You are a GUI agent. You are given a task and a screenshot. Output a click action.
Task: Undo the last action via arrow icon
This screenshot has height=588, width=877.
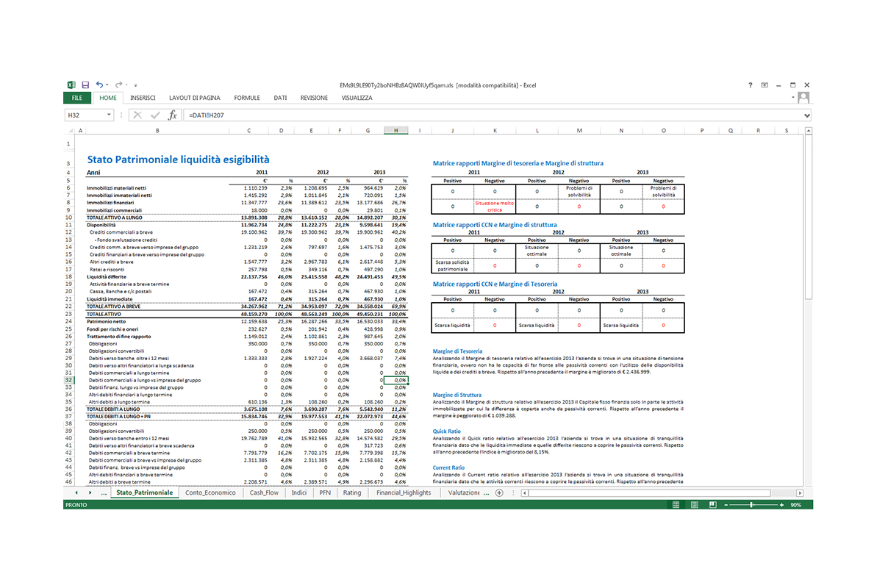[x=99, y=85]
